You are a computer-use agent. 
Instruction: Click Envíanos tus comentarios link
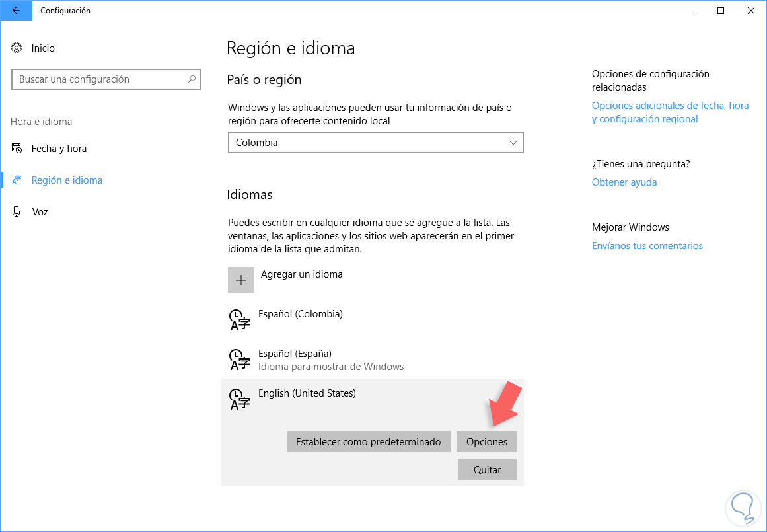coord(647,246)
